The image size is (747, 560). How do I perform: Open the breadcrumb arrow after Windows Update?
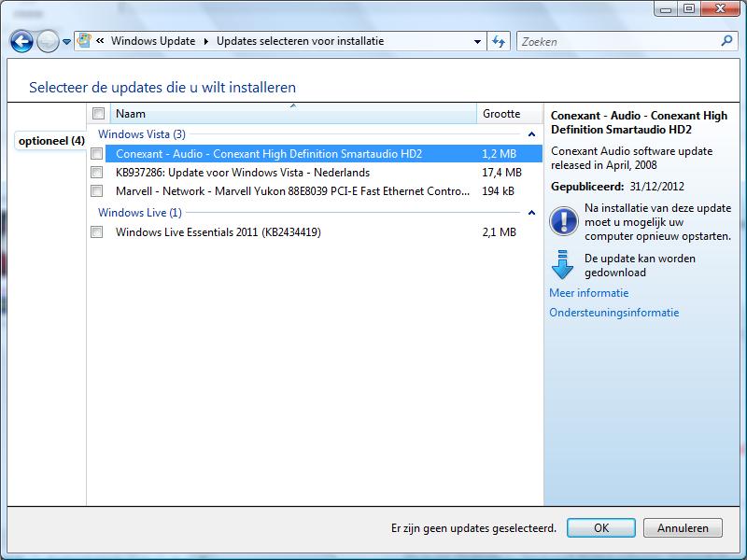tap(206, 41)
